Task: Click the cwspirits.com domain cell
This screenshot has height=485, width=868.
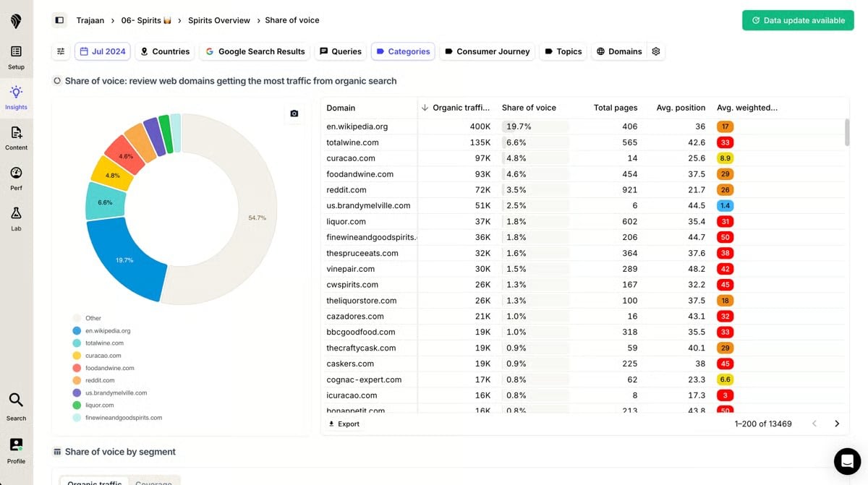Action: pos(352,285)
